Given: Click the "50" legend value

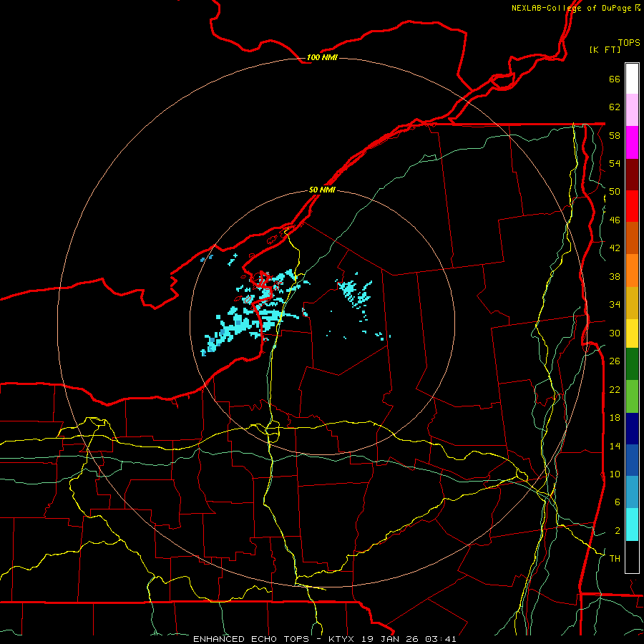Looking at the screenshot, I should 615,192.
